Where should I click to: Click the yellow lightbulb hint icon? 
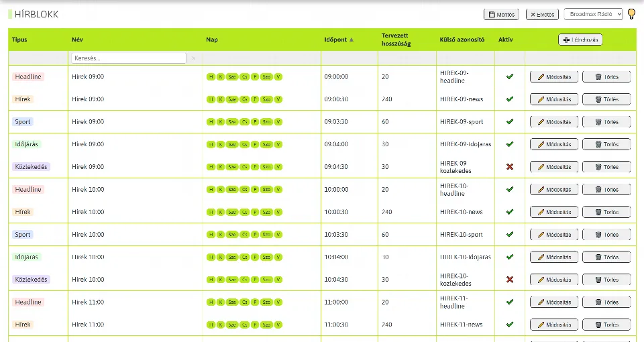point(632,14)
